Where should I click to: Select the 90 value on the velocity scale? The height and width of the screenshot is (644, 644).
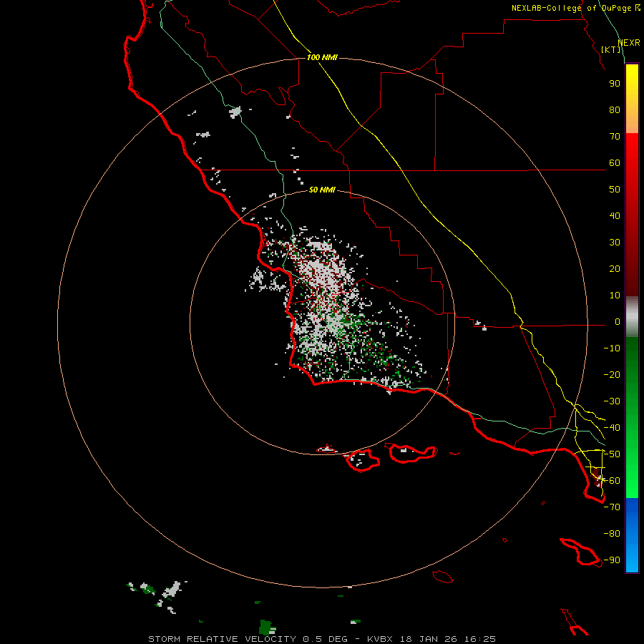tap(615, 84)
